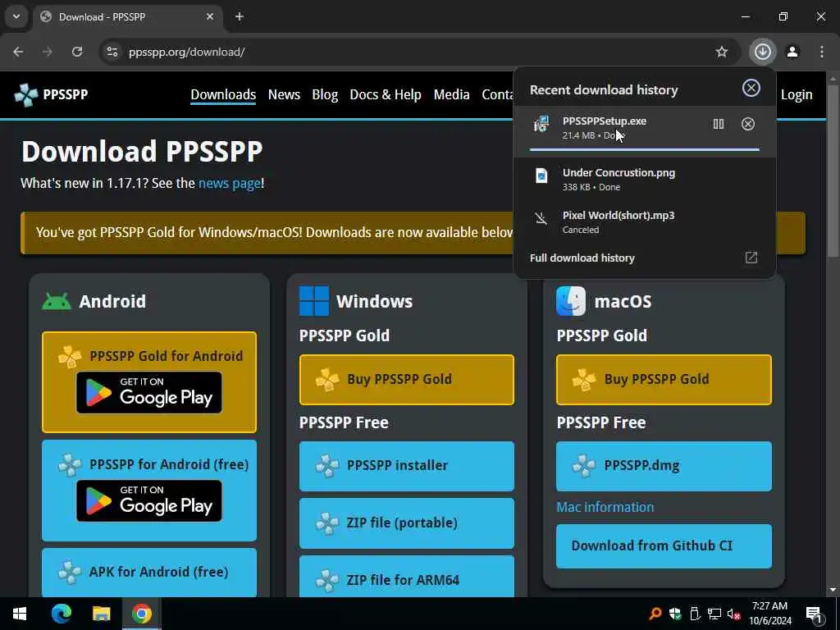Go forward with the browser arrow
Image resolution: width=840 pixels, height=630 pixels.
tap(48, 52)
